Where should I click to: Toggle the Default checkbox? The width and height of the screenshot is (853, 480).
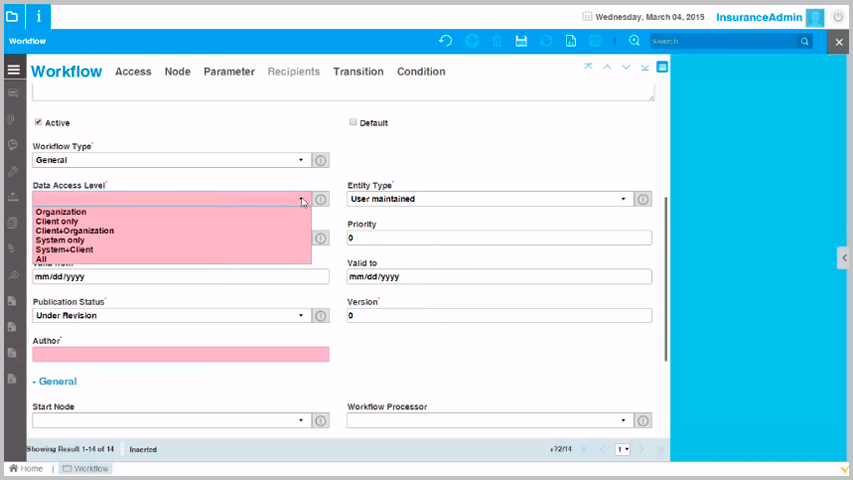click(x=353, y=122)
